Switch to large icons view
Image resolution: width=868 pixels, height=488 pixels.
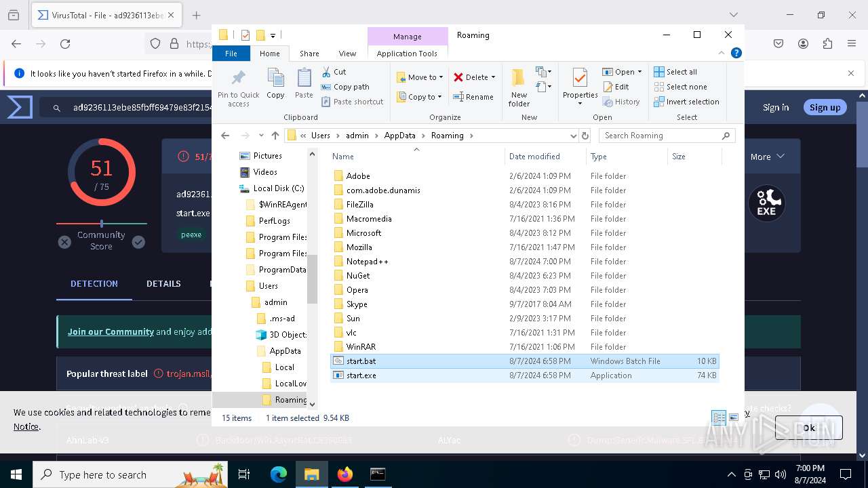[x=733, y=418]
